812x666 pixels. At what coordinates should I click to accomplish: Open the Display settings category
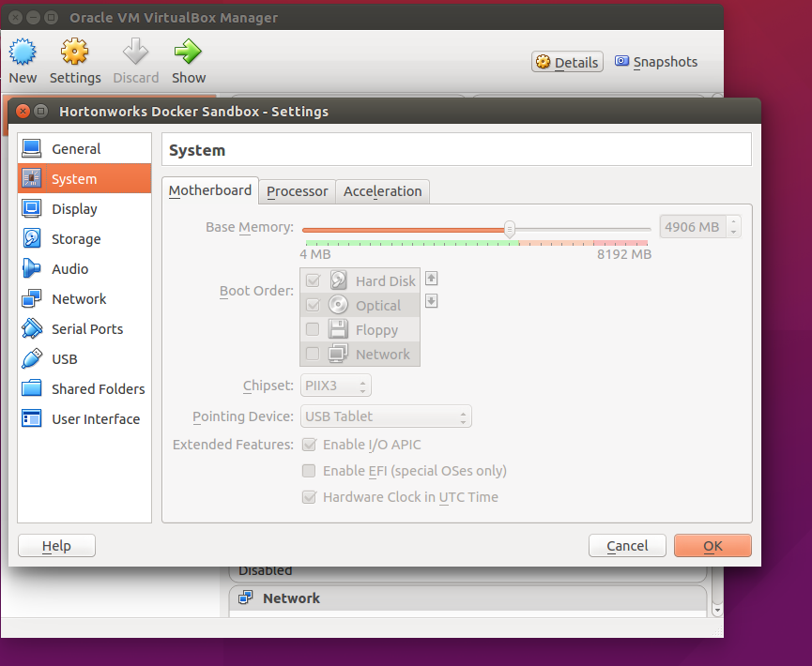(84, 209)
